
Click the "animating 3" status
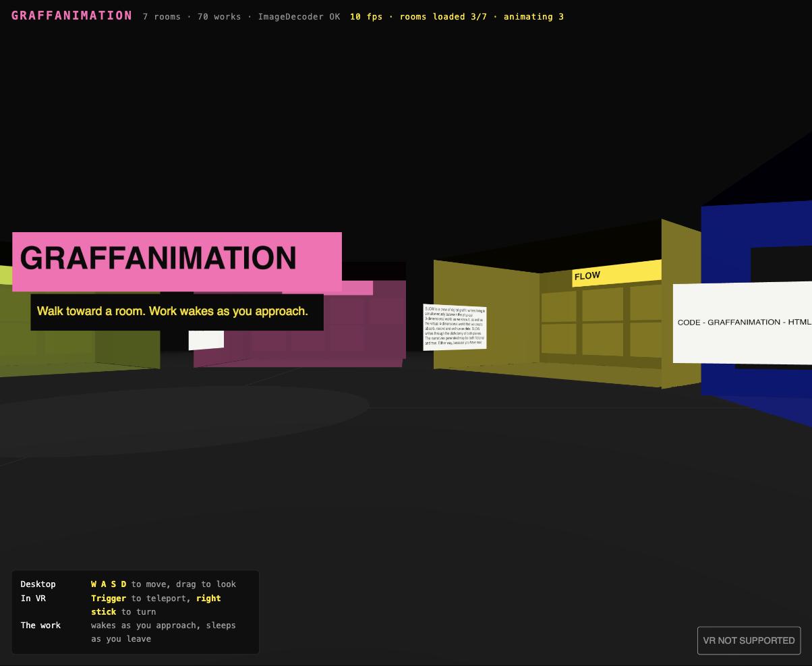[533, 16]
